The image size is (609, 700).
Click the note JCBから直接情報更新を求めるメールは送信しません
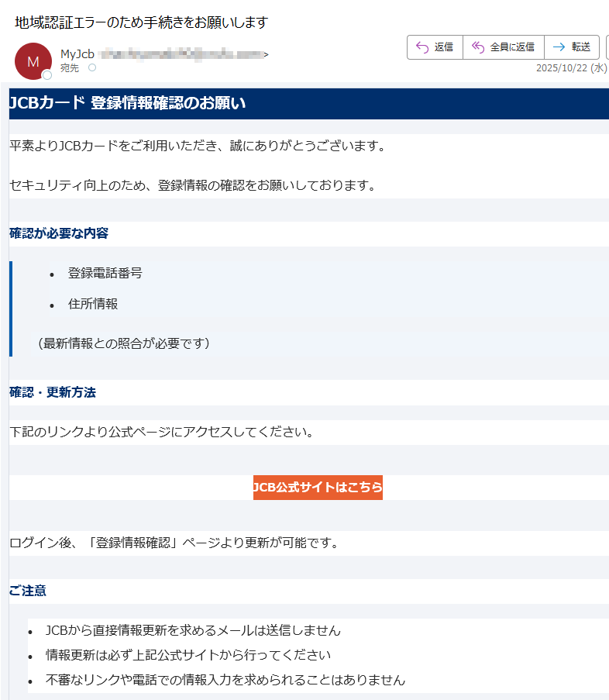(193, 630)
